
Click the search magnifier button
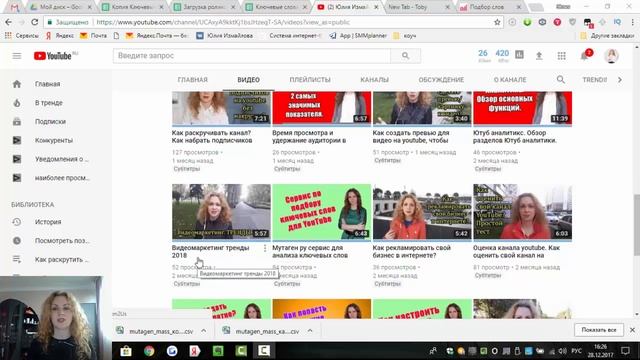(x=405, y=56)
